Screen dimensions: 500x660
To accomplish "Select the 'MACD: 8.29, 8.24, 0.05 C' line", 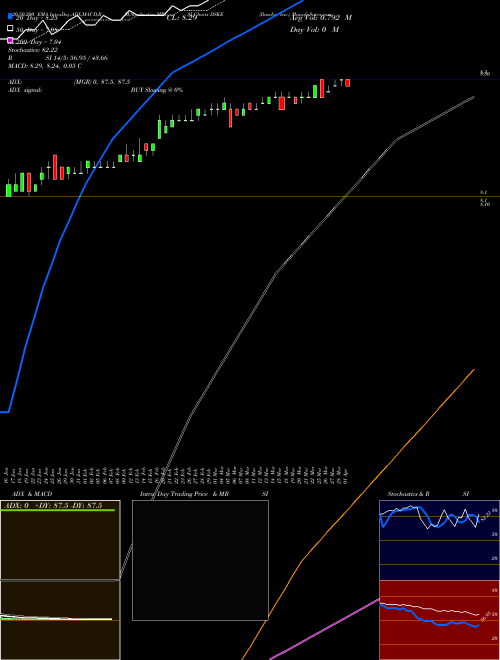I will 45,66.
